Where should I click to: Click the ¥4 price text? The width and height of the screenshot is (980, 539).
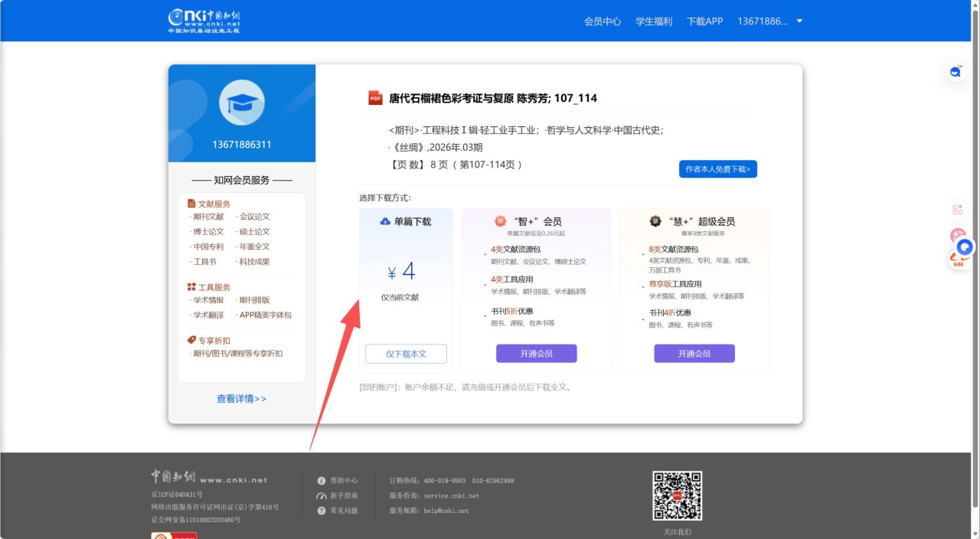[x=401, y=272]
